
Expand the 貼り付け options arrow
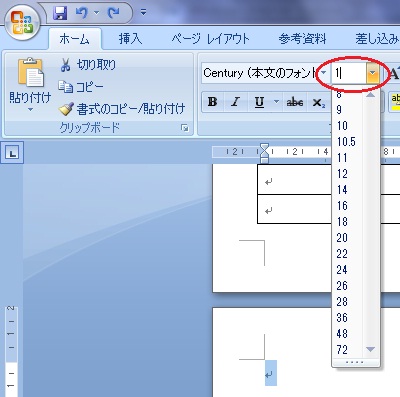(30, 109)
